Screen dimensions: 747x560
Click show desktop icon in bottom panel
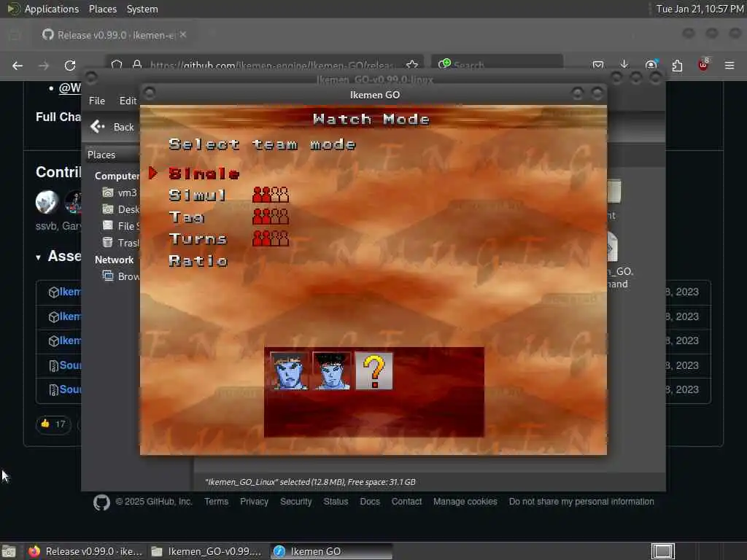coord(9,551)
